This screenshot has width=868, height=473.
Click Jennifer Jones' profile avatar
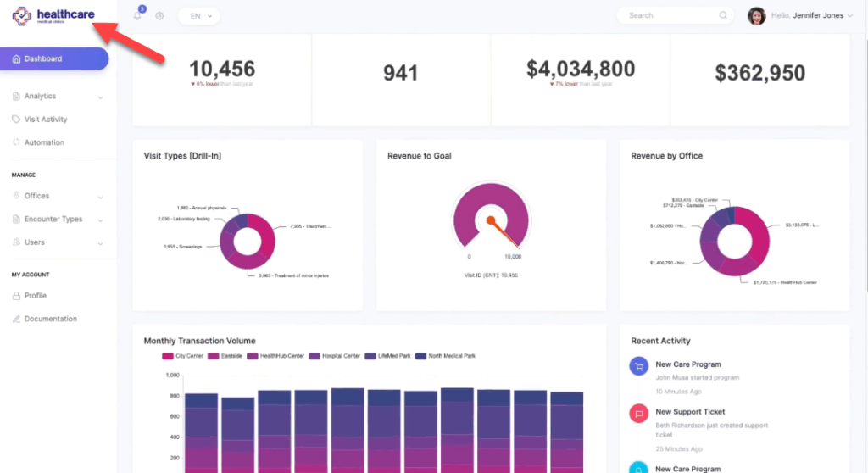756,15
